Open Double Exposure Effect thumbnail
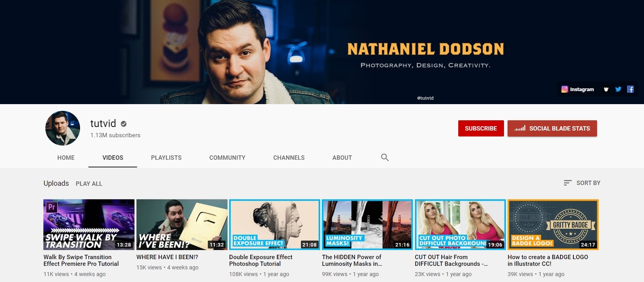Viewport: 644px width, 282px height. tap(274, 224)
